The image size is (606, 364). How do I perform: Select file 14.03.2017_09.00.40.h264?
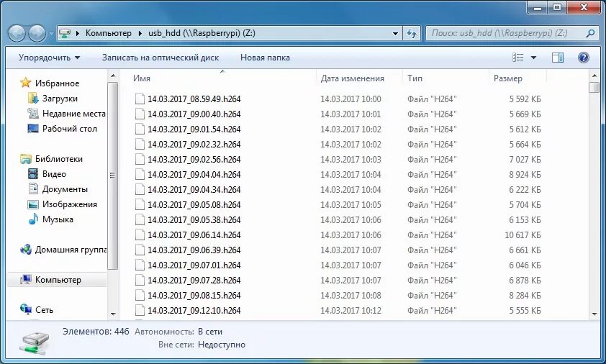(194, 114)
